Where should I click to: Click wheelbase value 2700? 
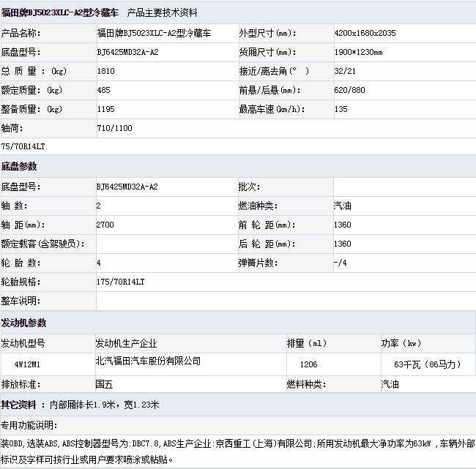[x=105, y=225]
